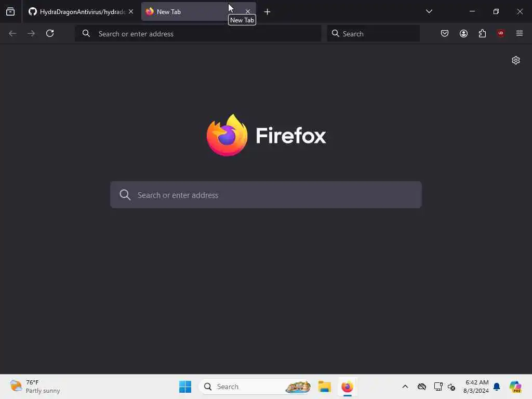Screen dimensions: 532x399
Task: Expand the List all tabs chevron
Action: pyautogui.click(x=429, y=11)
